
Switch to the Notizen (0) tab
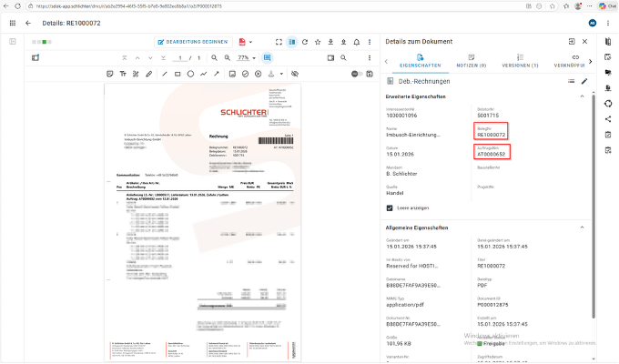471,61
